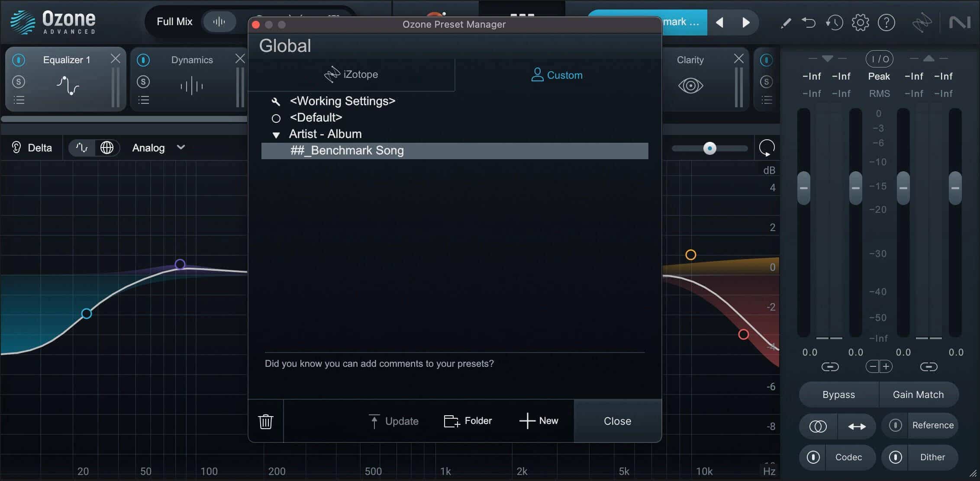This screenshot has height=481, width=980.
Task: Click the Native Instruments NI logo
Action: tap(960, 22)
